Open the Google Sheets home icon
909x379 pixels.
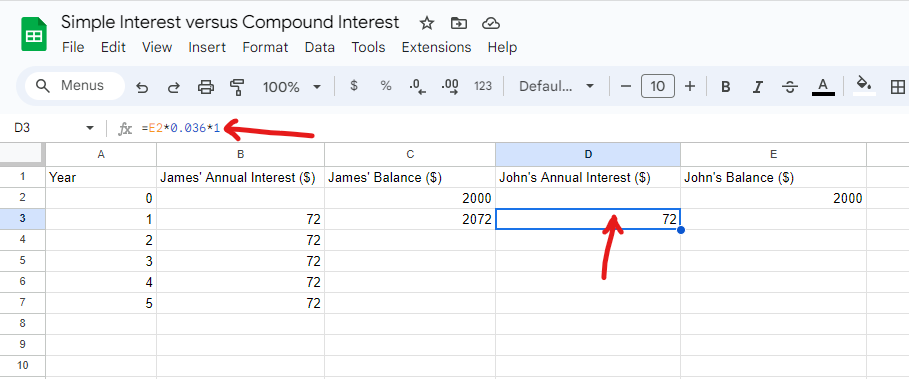[x=34, y=34]
